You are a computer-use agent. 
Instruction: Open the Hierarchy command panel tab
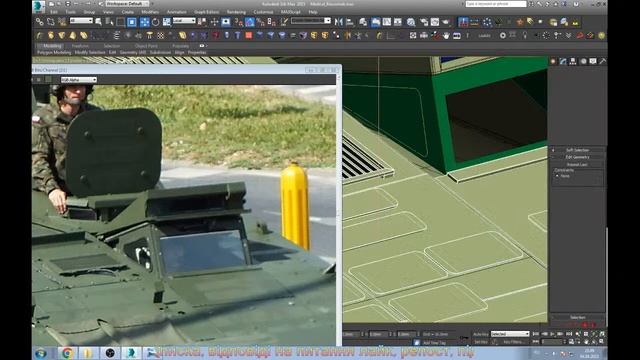click(573, 61)
